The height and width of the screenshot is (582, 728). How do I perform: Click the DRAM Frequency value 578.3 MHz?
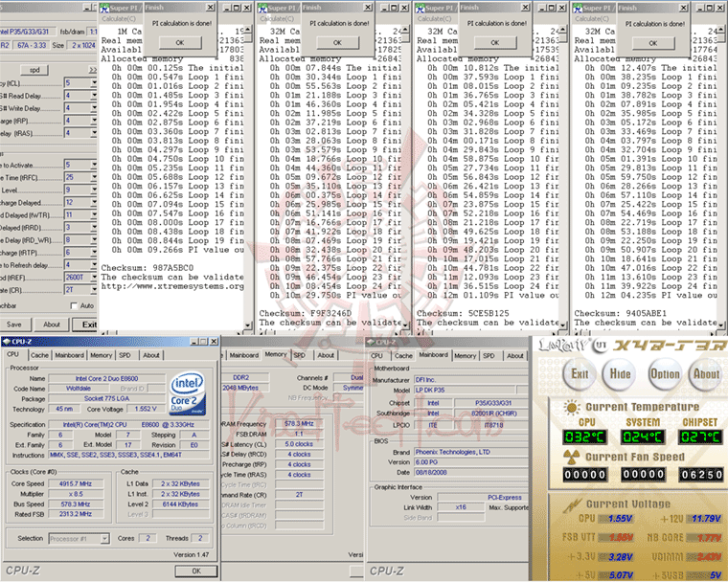pyautogui.click(x=299, y=424)
